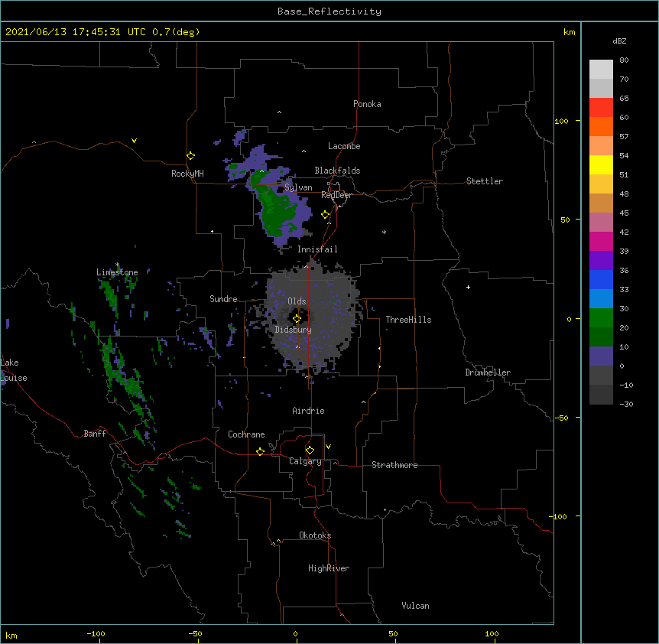Select the bright green legend swatch below 30
Screen dimensions: 659x644
[601, 318]
